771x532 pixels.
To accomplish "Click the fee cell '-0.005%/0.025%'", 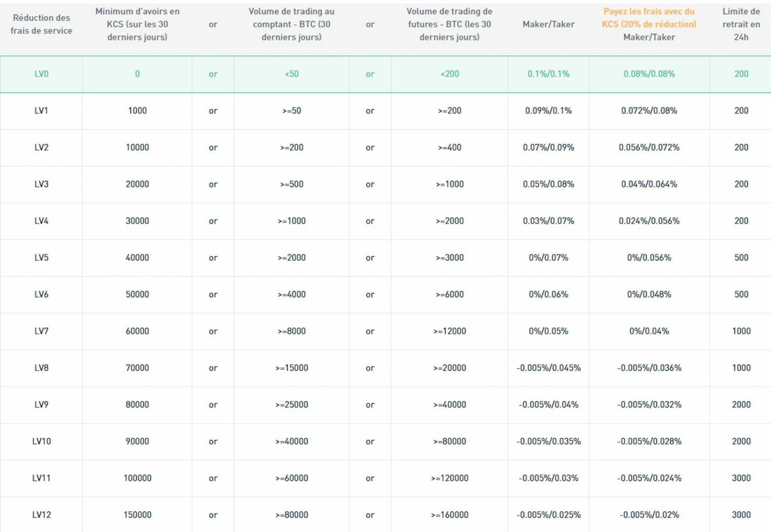I will 548,515.
